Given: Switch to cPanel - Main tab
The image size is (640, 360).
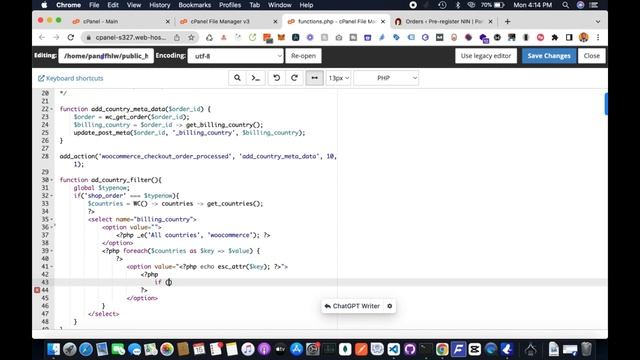Looking at the screenshot, I should [120, 21].
